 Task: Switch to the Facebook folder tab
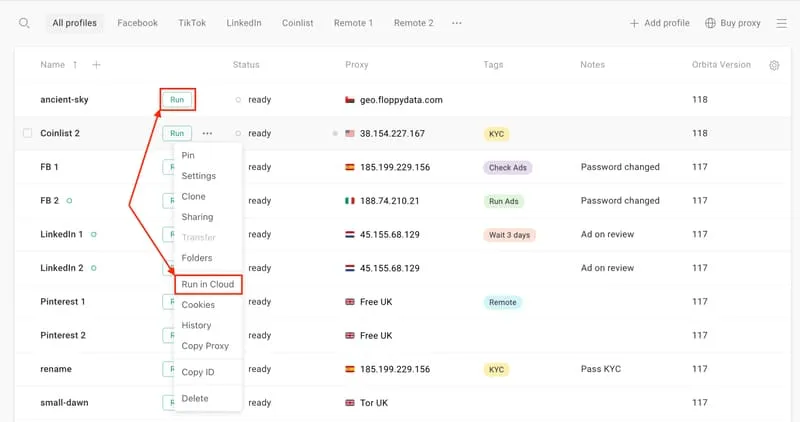[137, 23]
